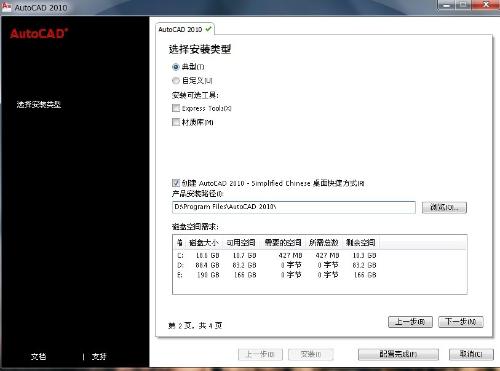The width and height of the screenshot is (500, 371).
Task: Click the green checkmark on the tab
Action: click(x=208, y=29)
